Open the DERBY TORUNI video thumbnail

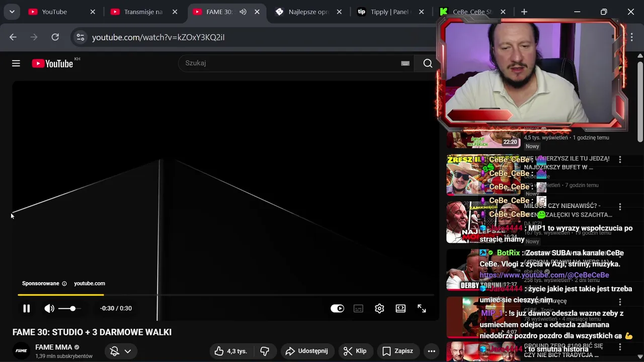(x=484, y=270)
